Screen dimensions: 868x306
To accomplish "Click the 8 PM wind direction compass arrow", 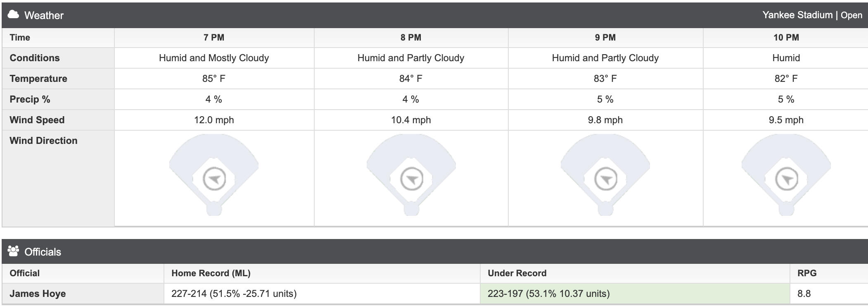I will point(412,179).
